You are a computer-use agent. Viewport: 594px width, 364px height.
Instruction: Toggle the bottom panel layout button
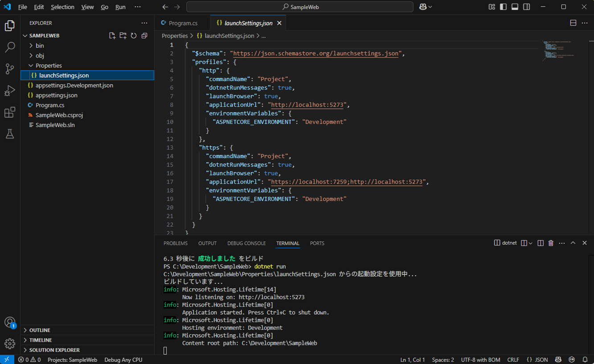pos(515,7)
